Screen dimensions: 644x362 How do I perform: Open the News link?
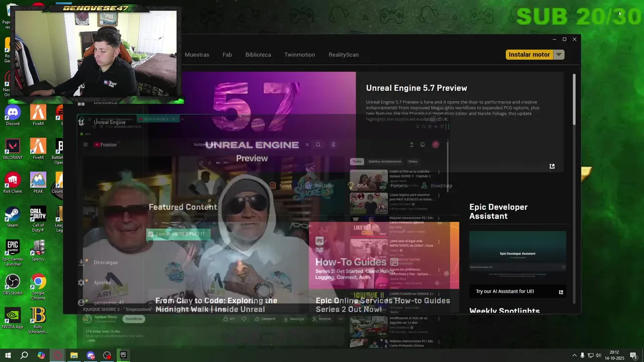(281, 186)
